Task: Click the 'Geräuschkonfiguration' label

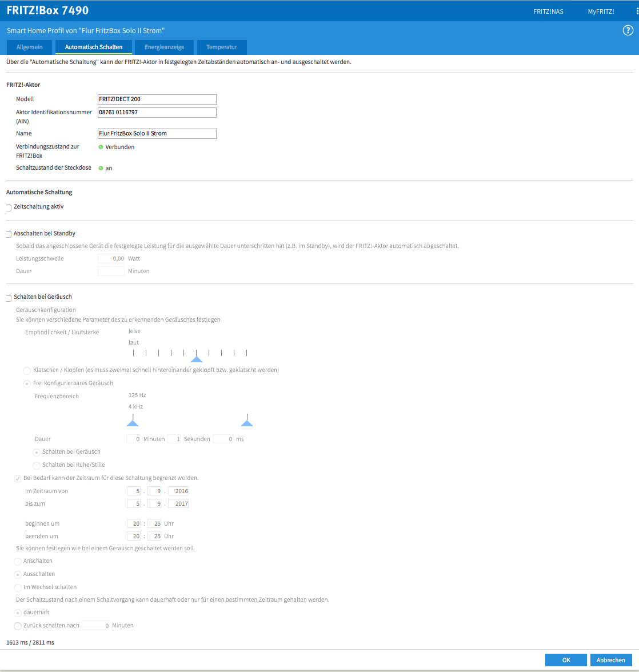Action: click(x=46, y=310)
